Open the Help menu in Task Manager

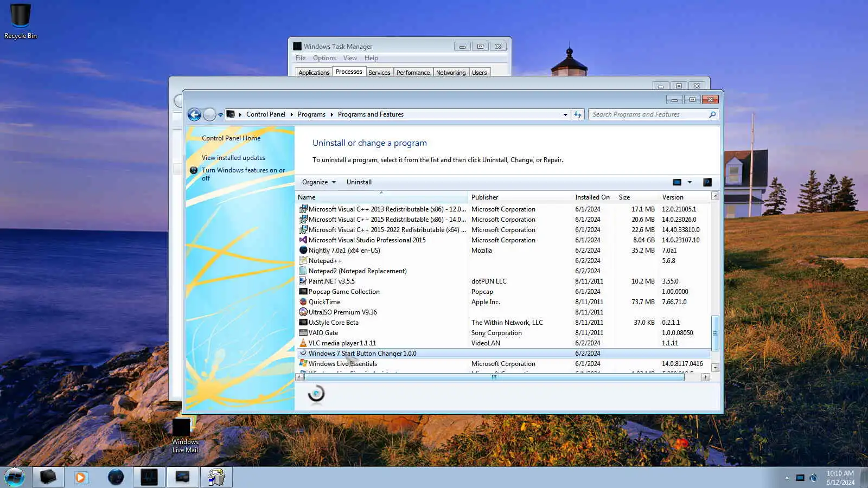pyautogui.click(x=371, y=58)
